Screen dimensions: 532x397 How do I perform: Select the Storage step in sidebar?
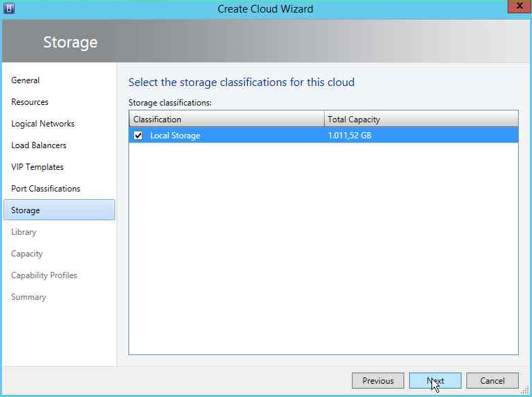[59, 210]
